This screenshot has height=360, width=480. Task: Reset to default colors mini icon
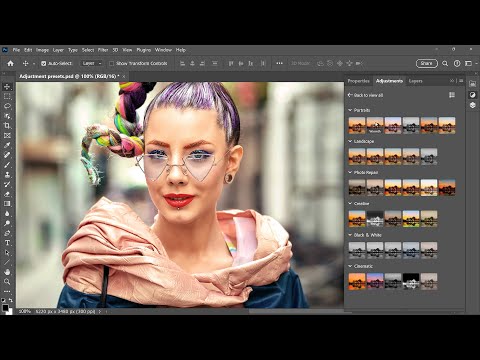(4, 300)
